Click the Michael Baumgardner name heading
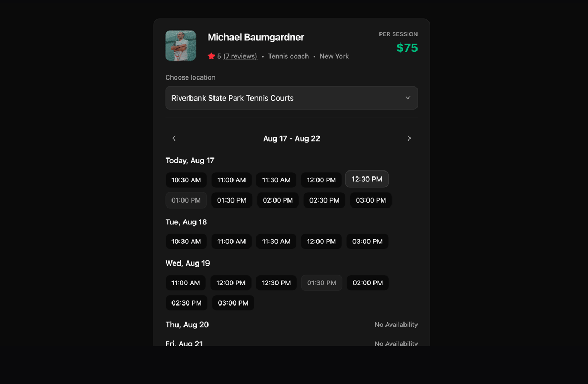Viewport: 588px width, 384px height. [256, 38]
